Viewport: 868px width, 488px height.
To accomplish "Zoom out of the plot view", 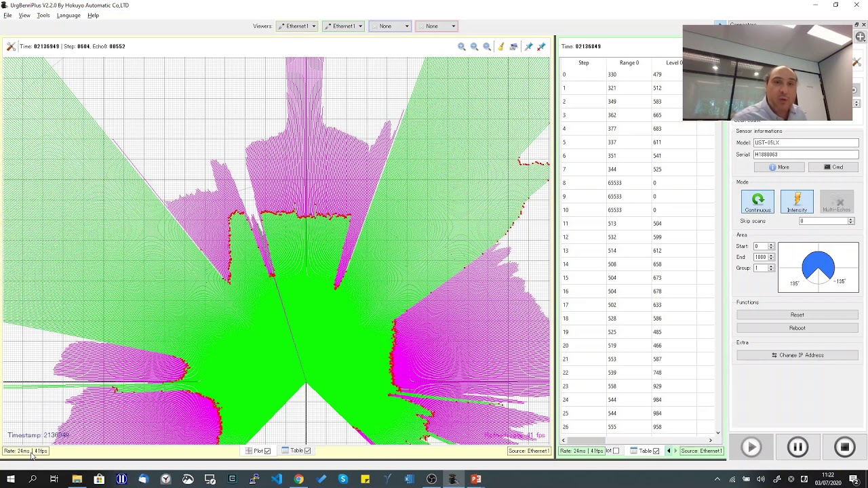I will [475, 47].
